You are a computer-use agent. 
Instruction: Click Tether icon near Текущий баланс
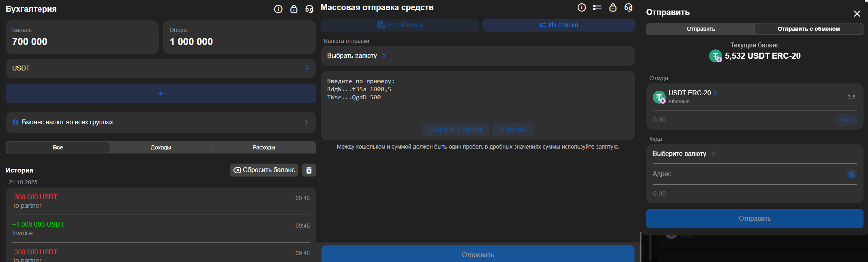click(716, 56)
